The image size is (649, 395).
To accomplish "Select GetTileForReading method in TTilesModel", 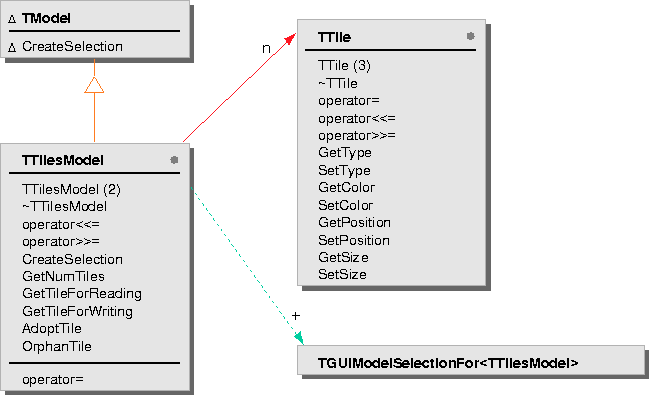I will pyautogui.click(x=82, y=294).
